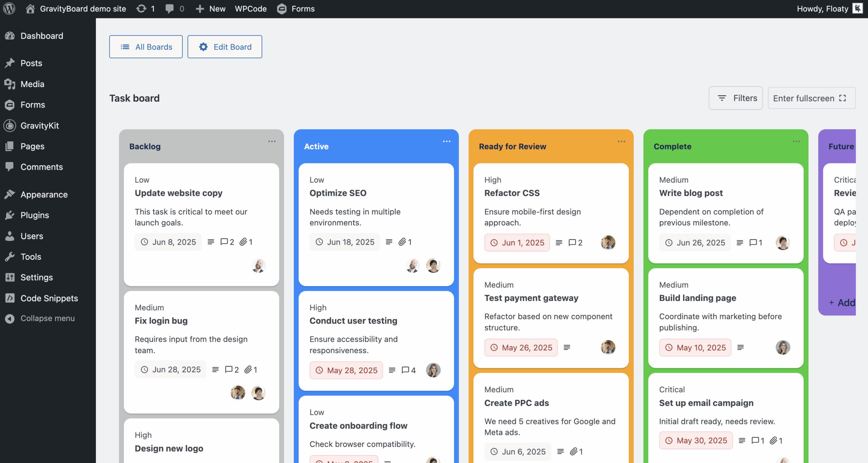This screenshot has width=868, height=463.
Task: Click comments icon on Refactor CSS card
Action: click(575, 243)
